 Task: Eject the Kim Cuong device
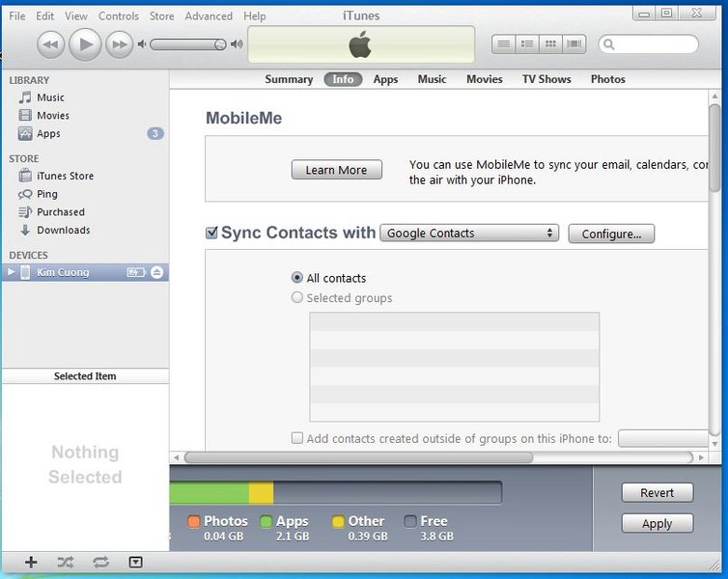pos(157,273)
